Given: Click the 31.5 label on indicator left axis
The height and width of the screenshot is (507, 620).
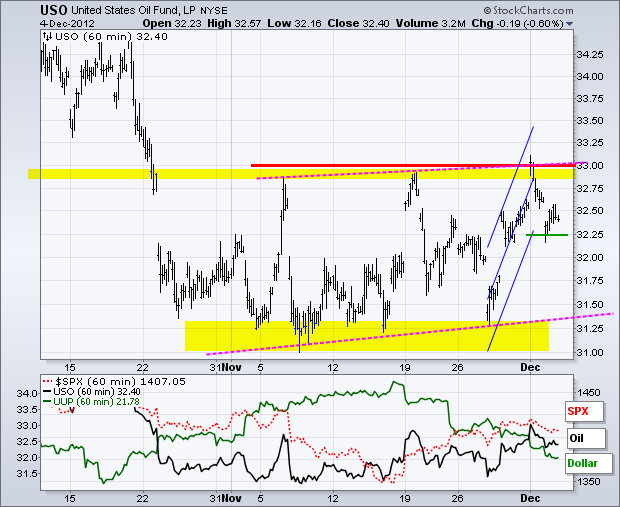Looking at the screenshot, I should point(27,473).
